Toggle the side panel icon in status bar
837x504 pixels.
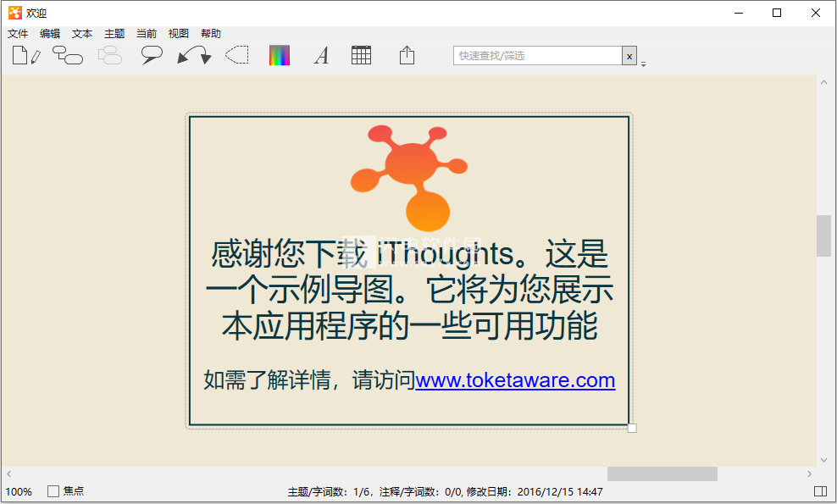tap(820, 491)
